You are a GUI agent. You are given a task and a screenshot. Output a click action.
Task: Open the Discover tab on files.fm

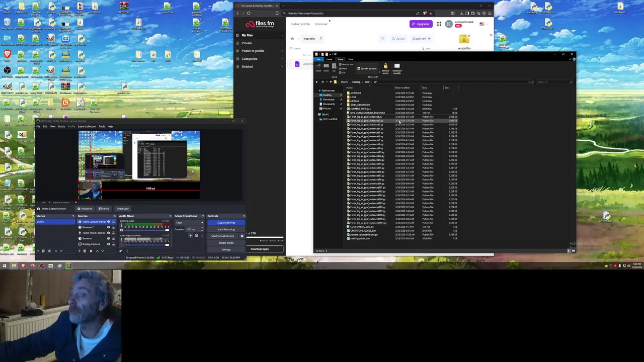point(321,24)
